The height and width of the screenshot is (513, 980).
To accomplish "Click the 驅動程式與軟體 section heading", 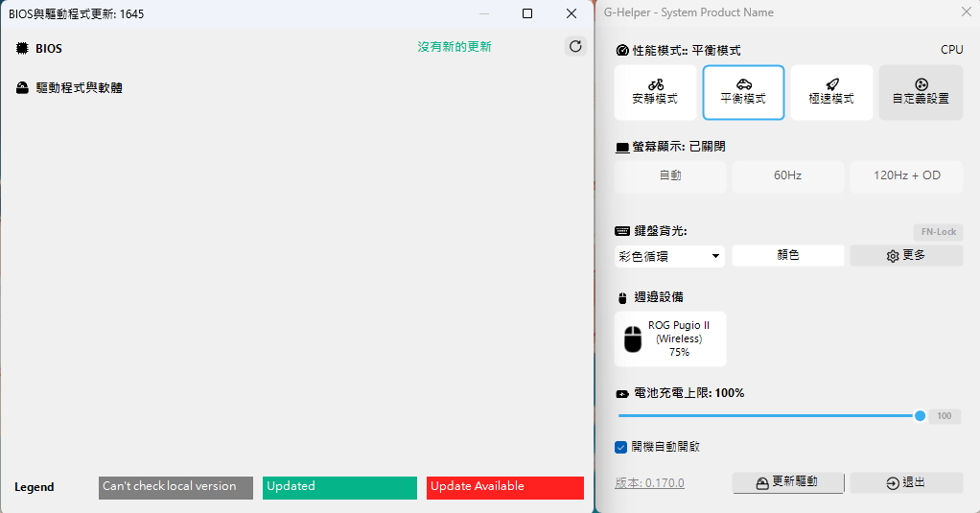I will tap(80, 88).
